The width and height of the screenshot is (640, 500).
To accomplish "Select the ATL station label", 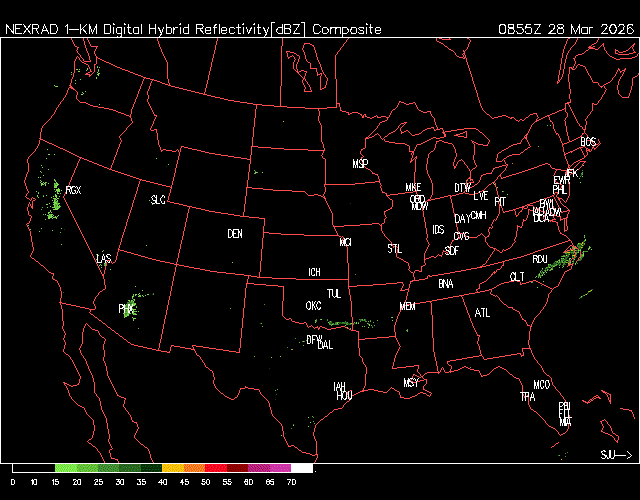I will pos(483,313).
